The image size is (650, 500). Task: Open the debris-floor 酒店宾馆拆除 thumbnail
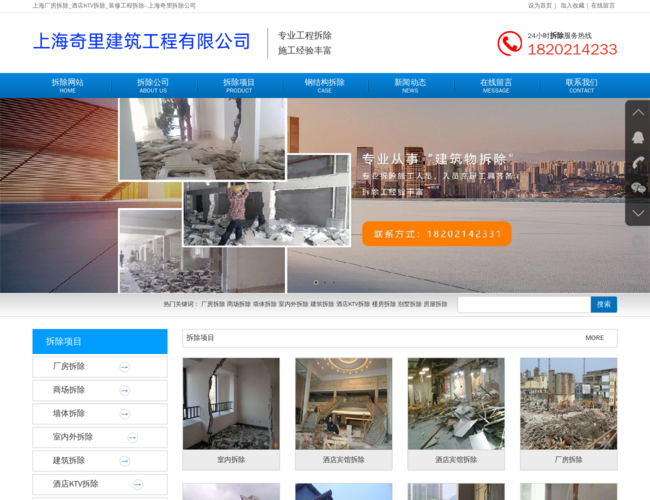click(456, 404)
